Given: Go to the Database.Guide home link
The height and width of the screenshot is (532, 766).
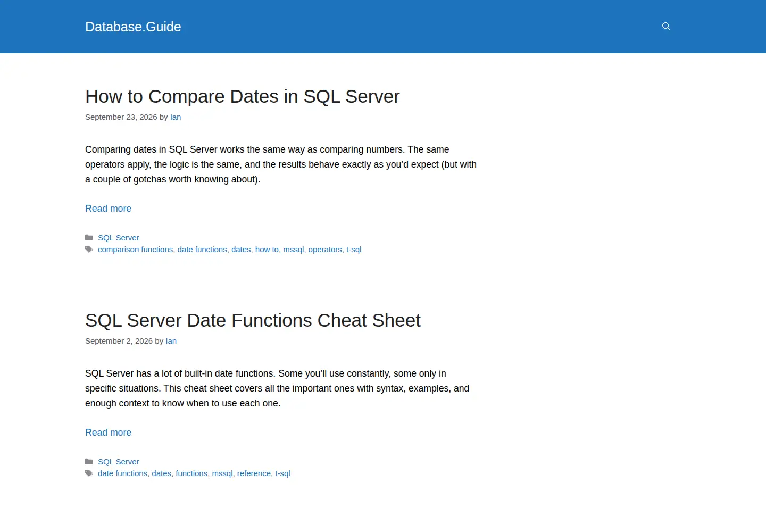Looking at the screenshot, I should [133, 27].
